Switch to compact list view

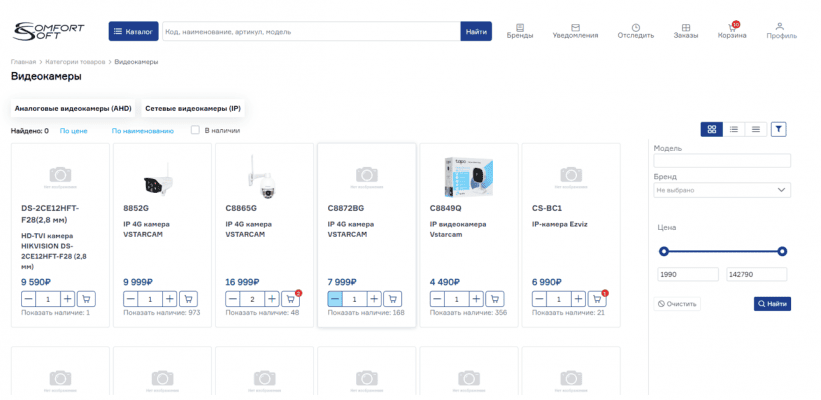click(756, 129)
